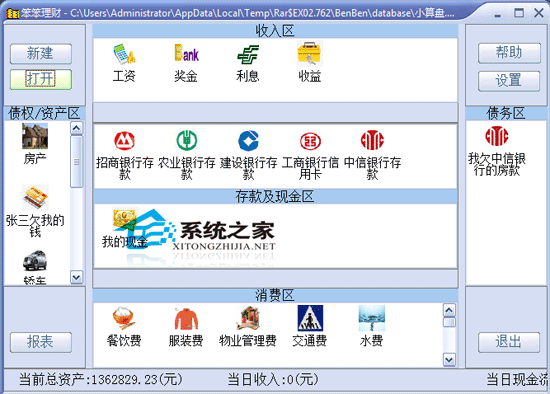Click the 存款及现金区 header
This screenshot has width=550, height=394.
tap(275, 196)
